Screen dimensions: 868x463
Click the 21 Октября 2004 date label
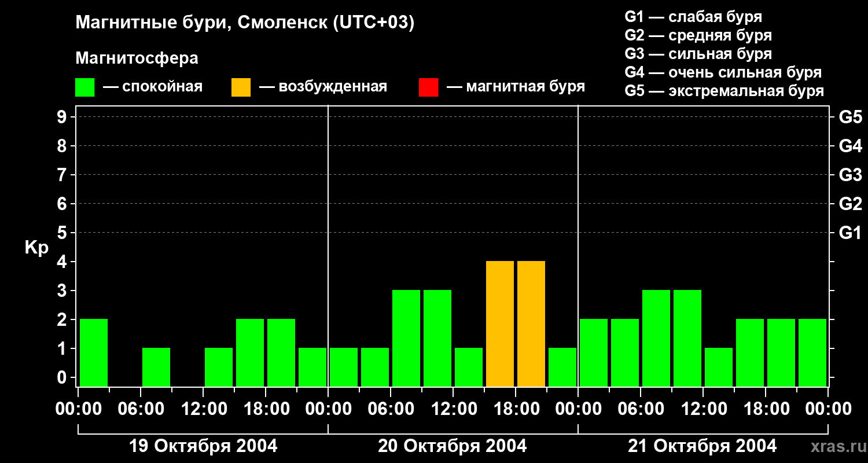(703, 446)
